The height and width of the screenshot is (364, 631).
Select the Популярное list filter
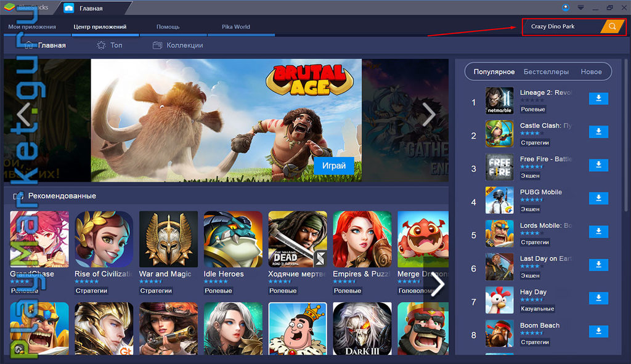pyautogui.click(x=494, y=72)
